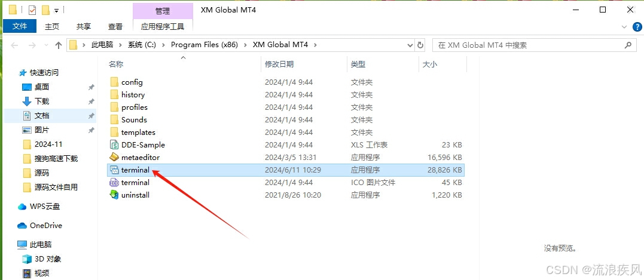Click the Back navigation arrow

coord(14,45)
